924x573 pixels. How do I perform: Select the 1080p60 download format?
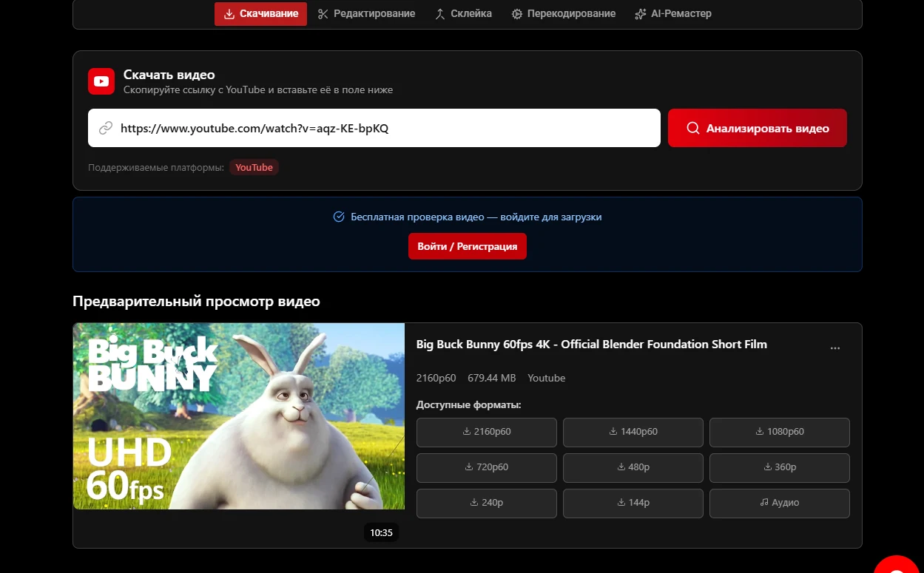click(780, 432)
